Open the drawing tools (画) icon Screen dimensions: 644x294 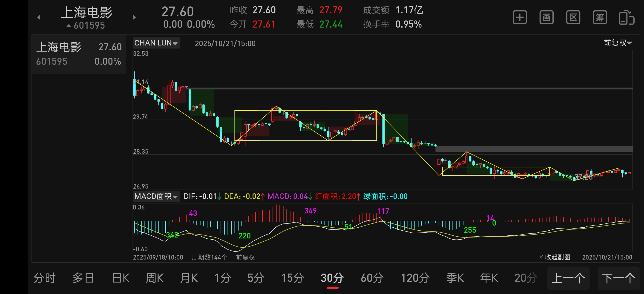546,17
